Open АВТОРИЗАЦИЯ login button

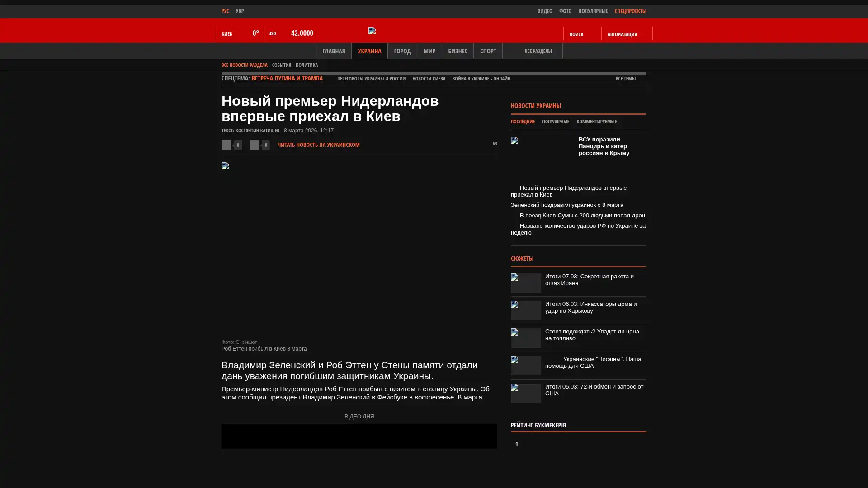tap(622, 34)
